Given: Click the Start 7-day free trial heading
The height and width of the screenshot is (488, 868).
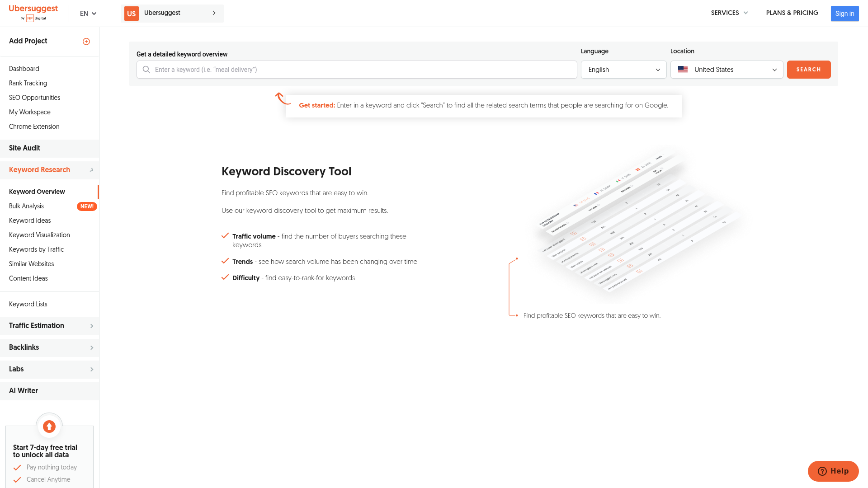Looking at the screenshot, I should point(45,451).
